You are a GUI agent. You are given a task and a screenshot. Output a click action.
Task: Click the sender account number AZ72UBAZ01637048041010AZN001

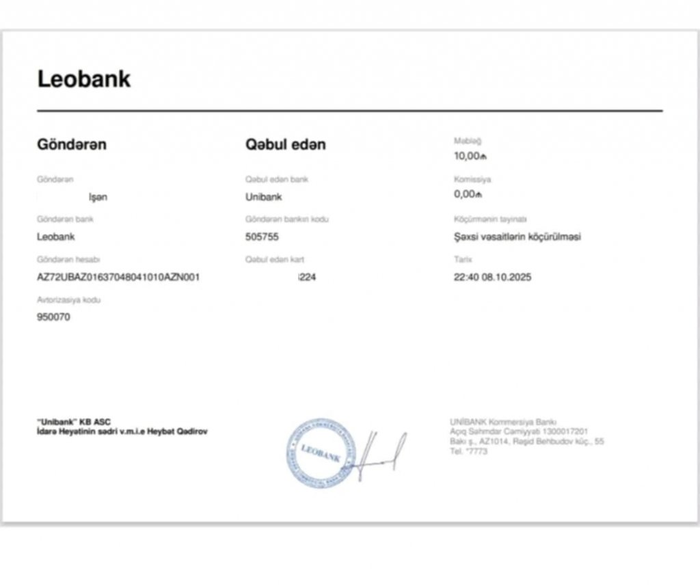click(x=118, y=277)
